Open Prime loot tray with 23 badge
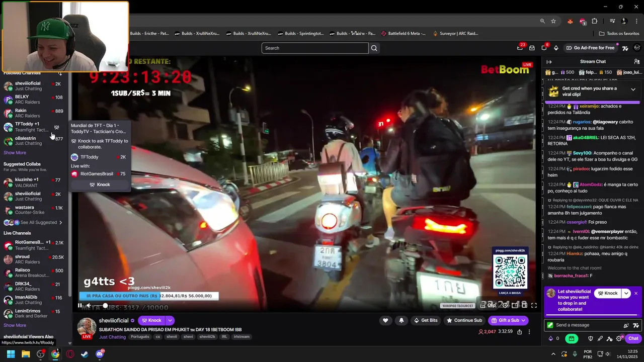The image size is (644, 362). tap(520, 48)
